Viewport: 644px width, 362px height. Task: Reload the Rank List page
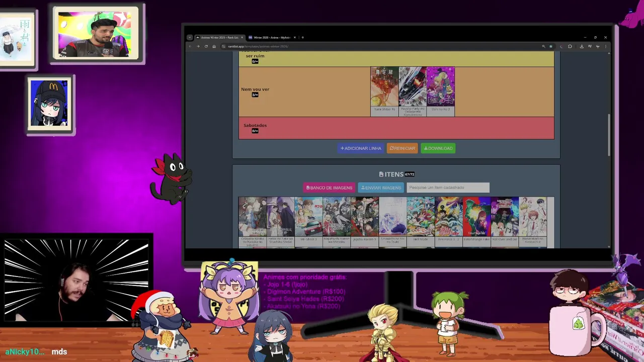(206, 46)
